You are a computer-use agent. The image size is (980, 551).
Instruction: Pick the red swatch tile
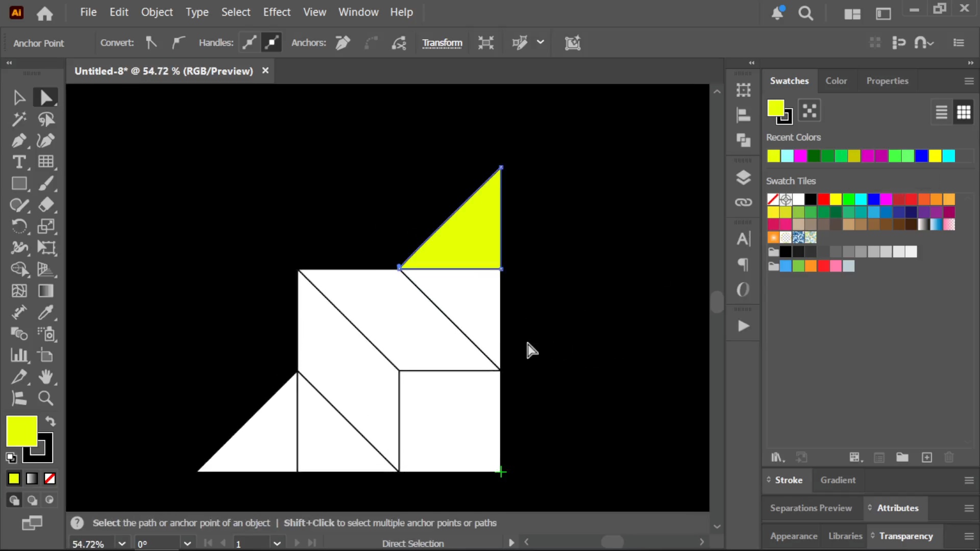pyautogui.click(x=823, y=199)
